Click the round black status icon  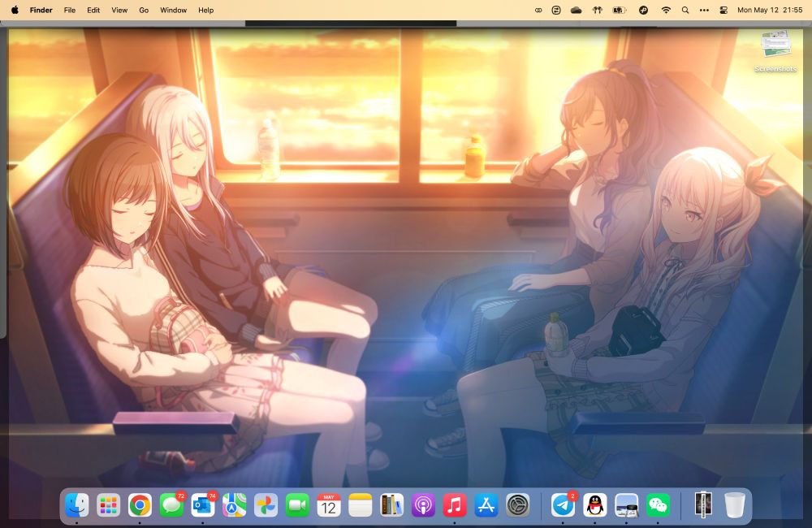pos(643,10)
